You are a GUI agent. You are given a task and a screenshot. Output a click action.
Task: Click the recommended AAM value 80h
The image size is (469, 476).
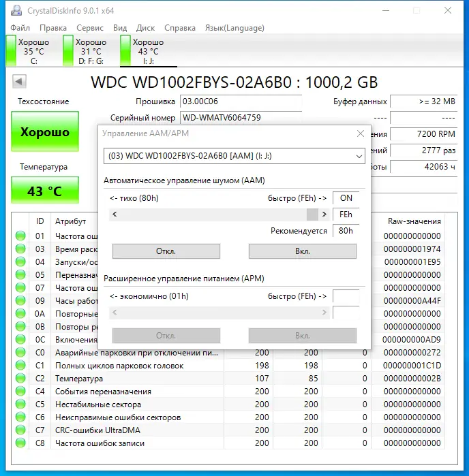(x=346, y=231)
